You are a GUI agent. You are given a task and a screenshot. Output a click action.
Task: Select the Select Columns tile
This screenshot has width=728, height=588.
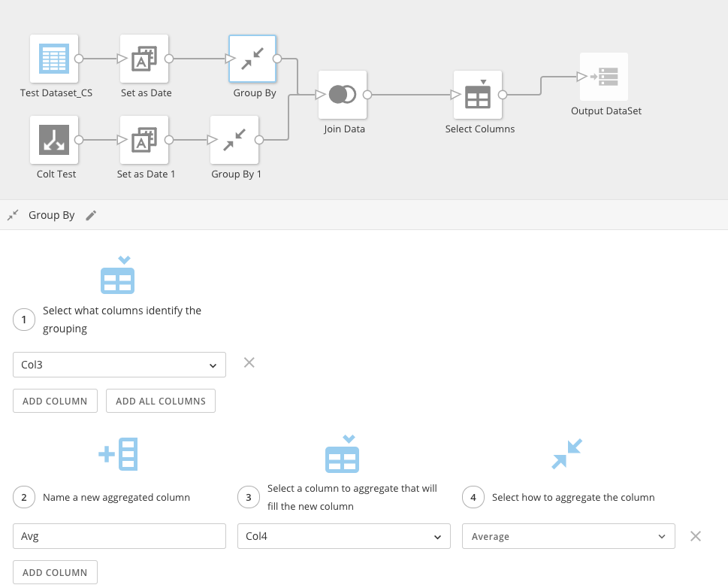479,94
